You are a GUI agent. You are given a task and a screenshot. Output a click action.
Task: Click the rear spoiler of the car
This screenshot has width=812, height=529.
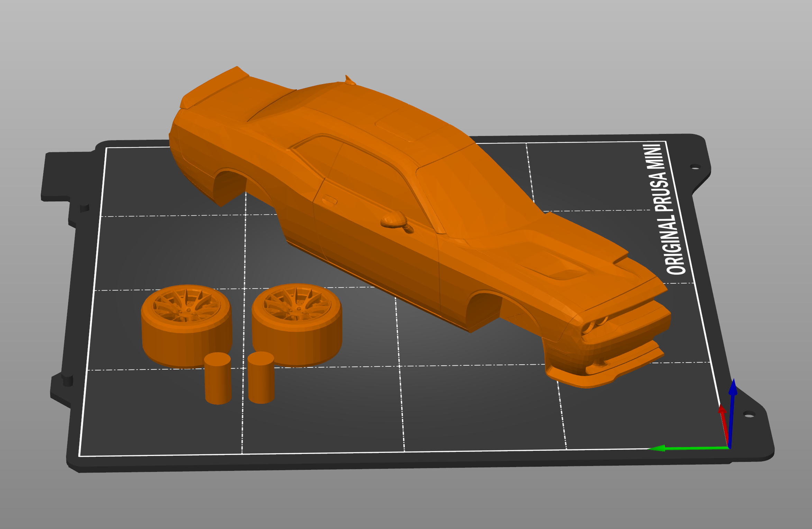tap(216, 86)
